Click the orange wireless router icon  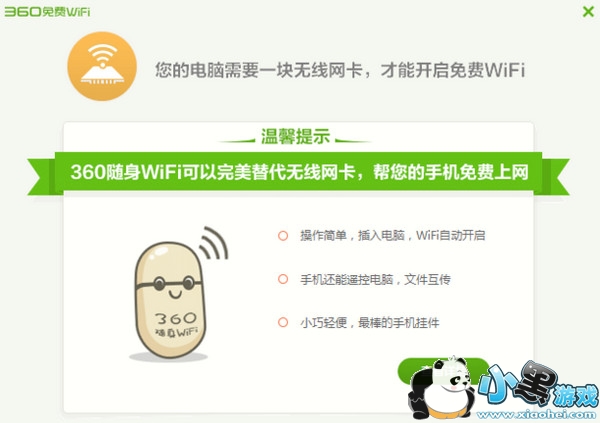pos(102,66)
